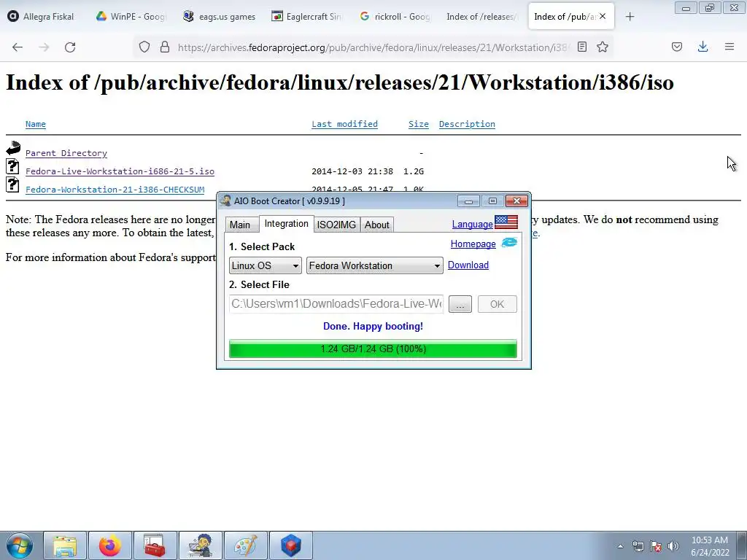Switch to the Eaglercraft browser tab
The width and height of the screenshot is (747, 560).
tap(307, 17)
